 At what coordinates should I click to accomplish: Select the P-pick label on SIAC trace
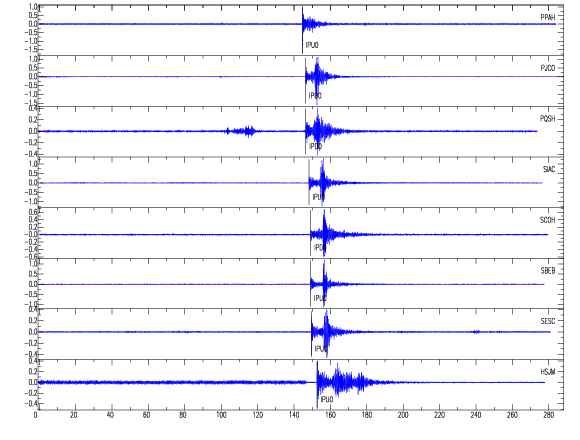tap(318, 197)
